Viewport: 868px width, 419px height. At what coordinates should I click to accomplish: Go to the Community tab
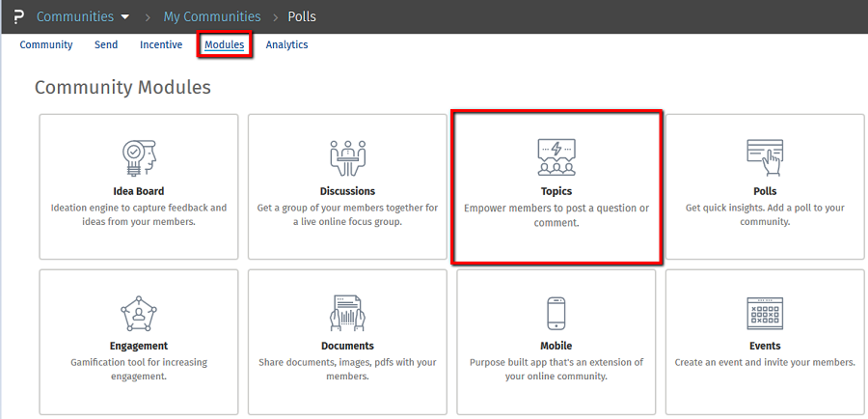46,44
